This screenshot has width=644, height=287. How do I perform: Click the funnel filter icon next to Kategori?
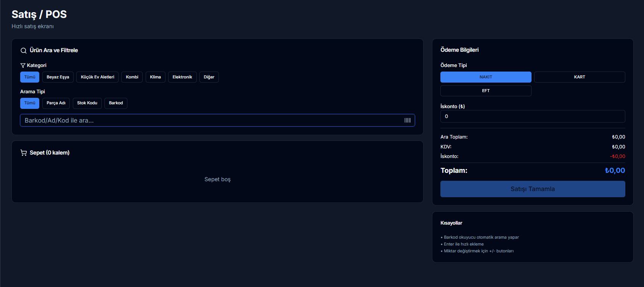[23, 65]
